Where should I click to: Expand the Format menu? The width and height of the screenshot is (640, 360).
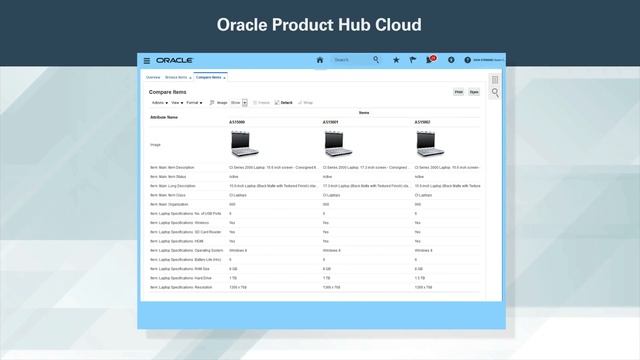click(194, 103)
